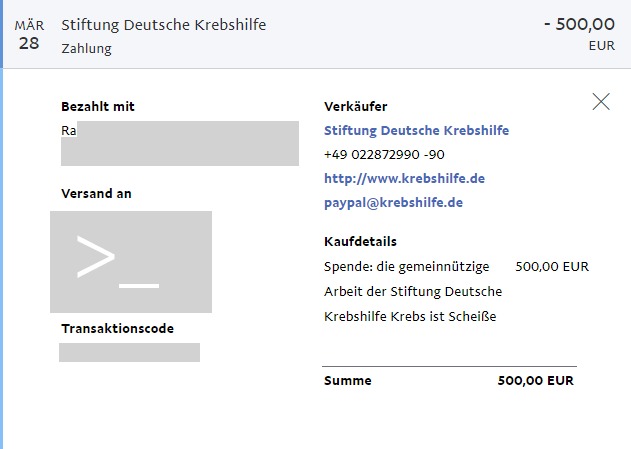Click the Spende donation description text
The height and width of the screenshot is (449, 631).
(413, 291)
